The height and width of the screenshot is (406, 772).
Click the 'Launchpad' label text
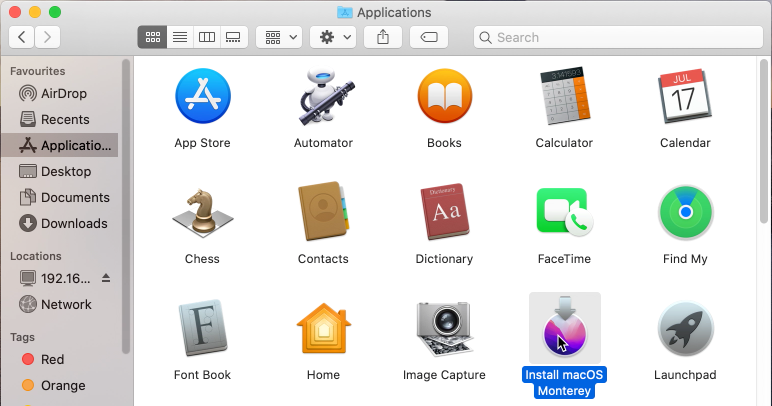pyautogui.click(x=685, y=375)
